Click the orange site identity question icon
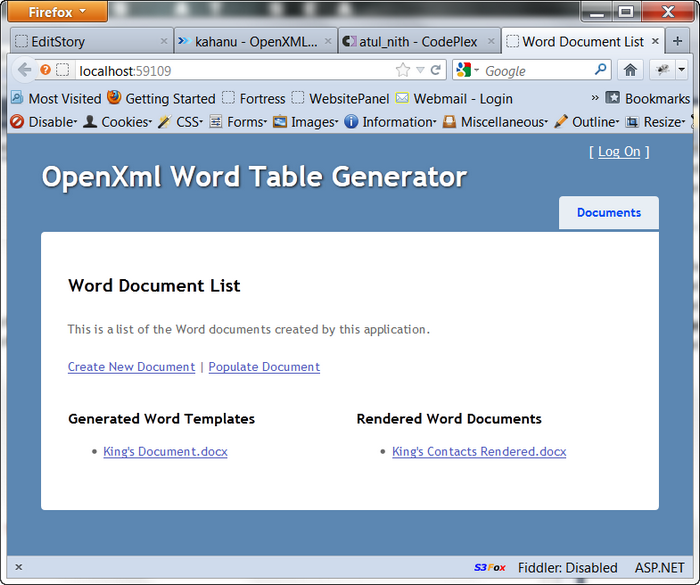The width and height of the screenshot is (700, 585). click(45, 70)
